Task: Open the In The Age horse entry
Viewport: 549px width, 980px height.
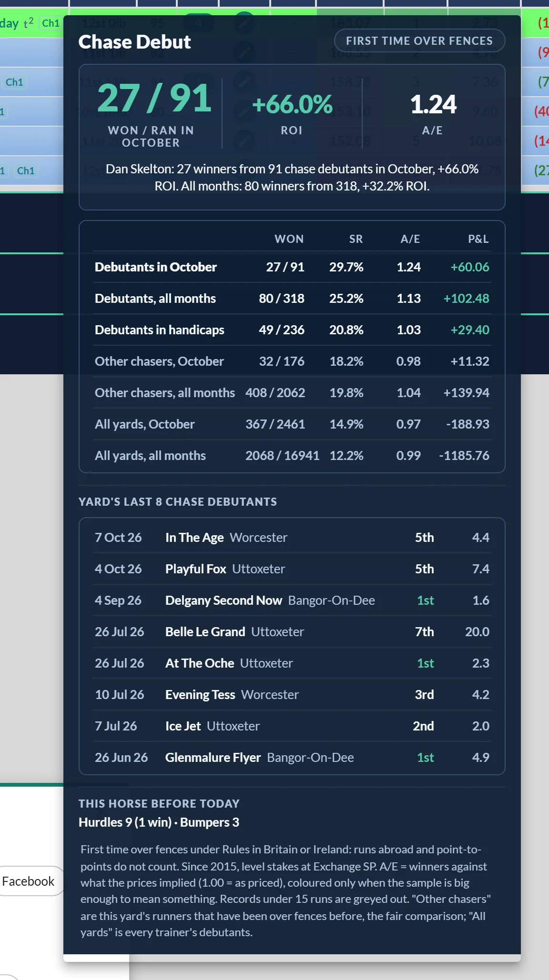Action: pyautogui.click(x=194, y=538)
